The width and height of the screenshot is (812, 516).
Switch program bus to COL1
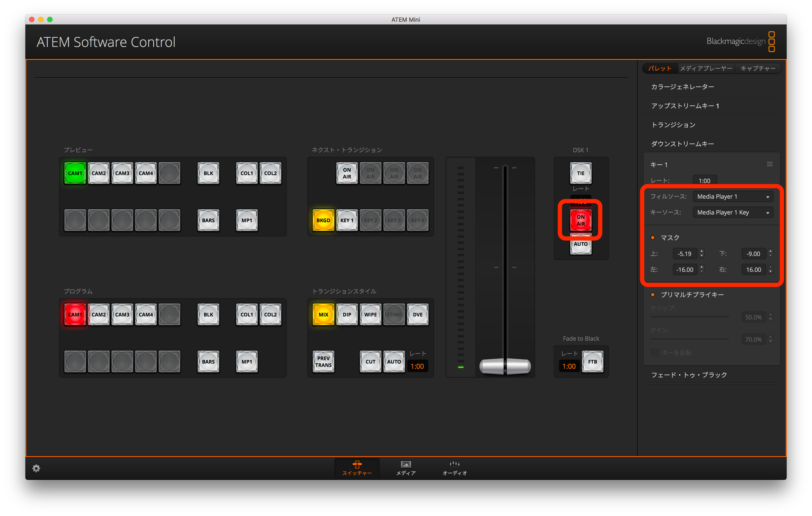pos(246,314)
